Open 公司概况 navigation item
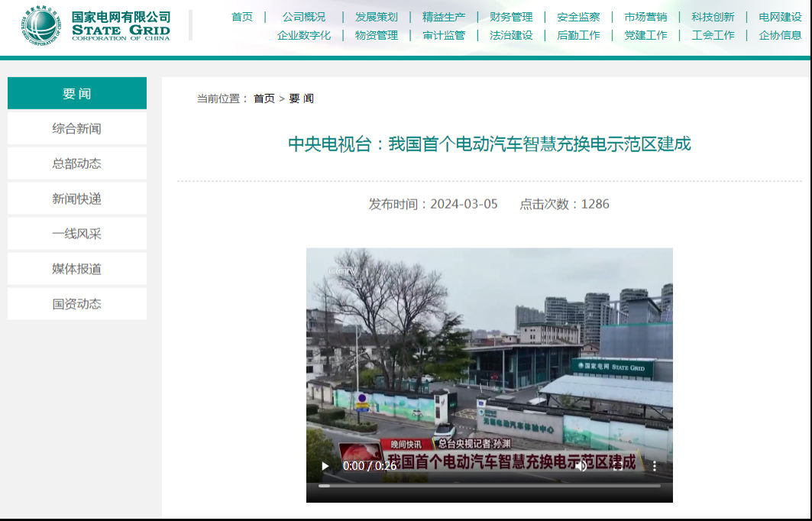 304,17
